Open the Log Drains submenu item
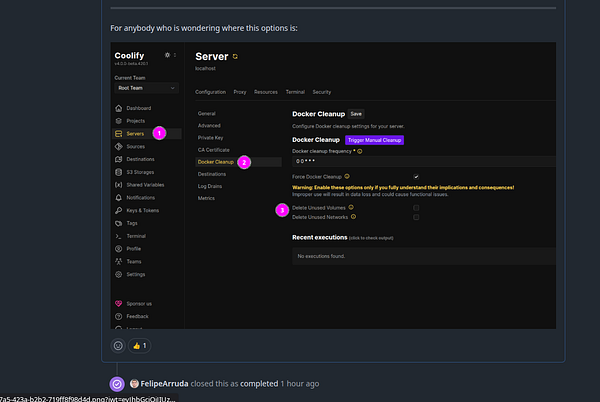 point(210,186)
